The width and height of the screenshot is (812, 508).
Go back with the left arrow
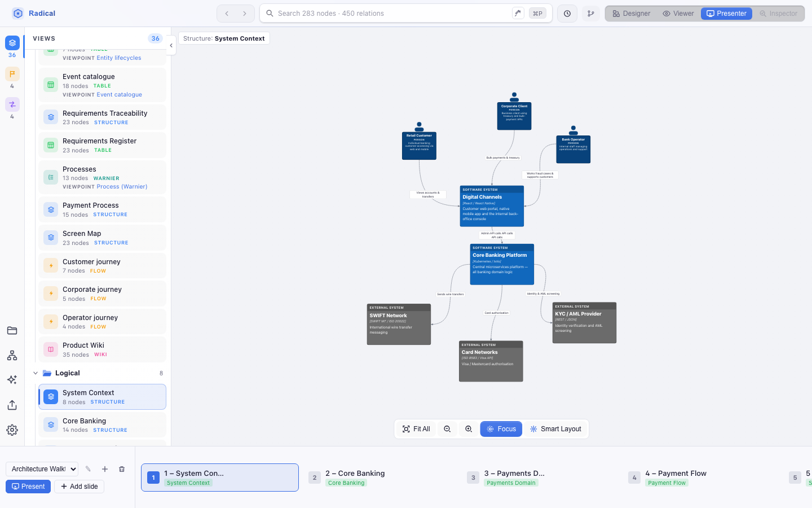point(227,14)
